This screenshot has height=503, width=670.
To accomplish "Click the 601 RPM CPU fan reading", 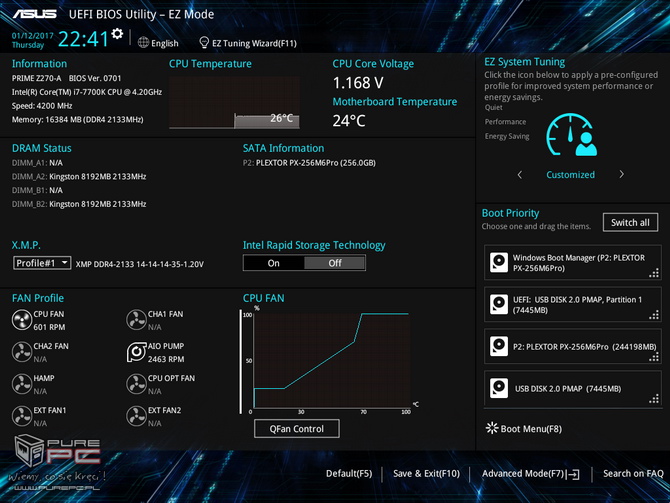I will pos(50,327).
